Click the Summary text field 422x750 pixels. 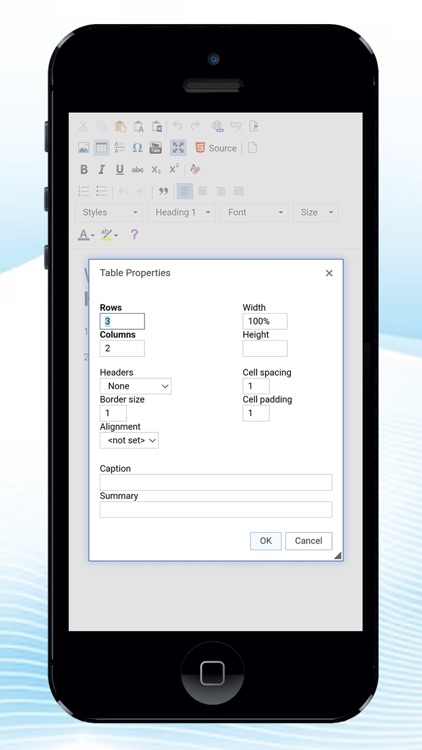216,509
